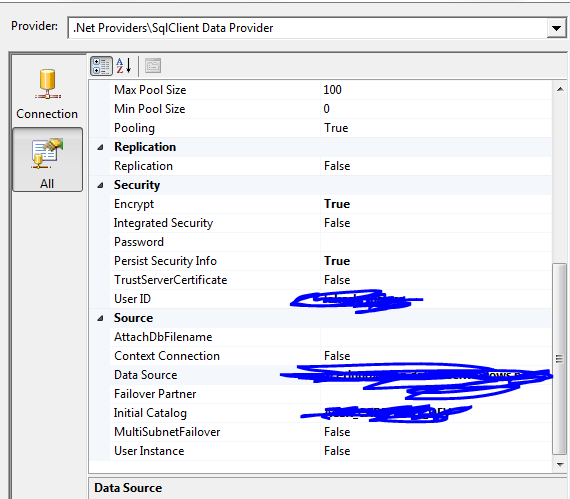570x499 pixels.
Task: Click the scroll up arrow
Action: click(560, 89)
